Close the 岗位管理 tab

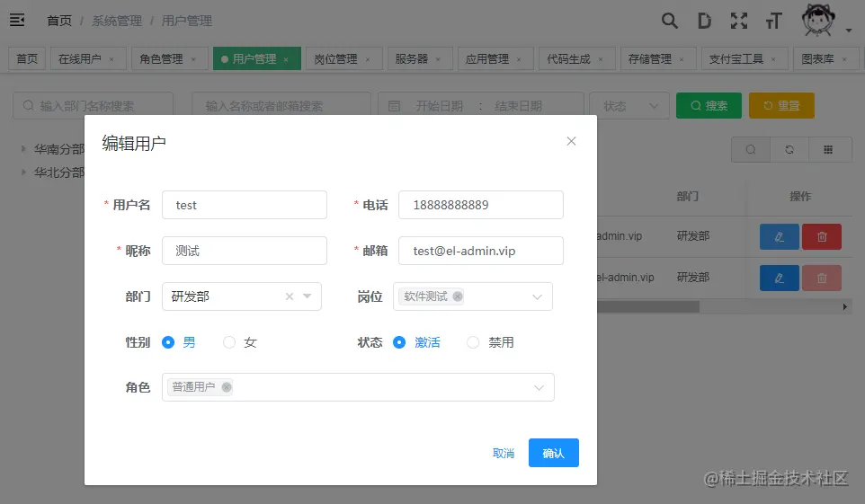(368, 59)
